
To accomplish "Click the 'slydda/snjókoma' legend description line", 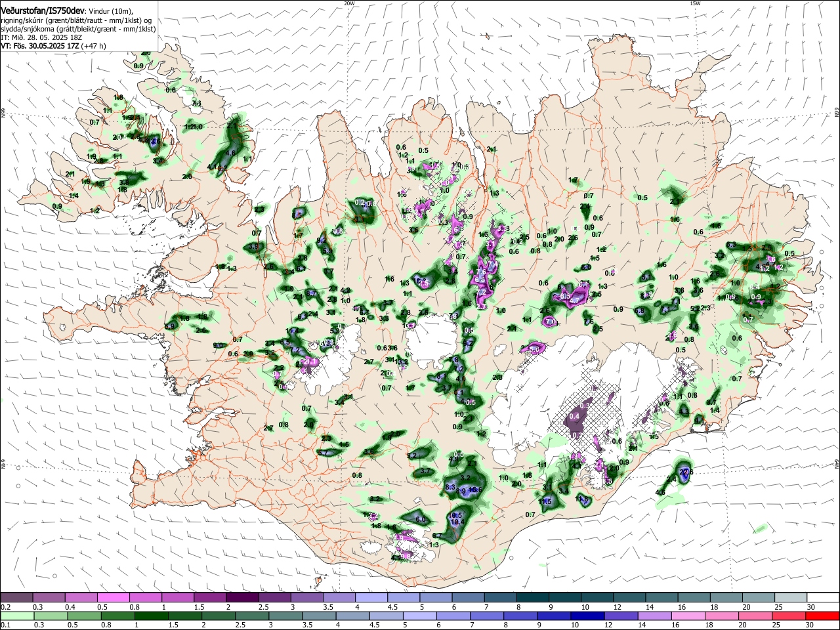I will click(x=79, y=29).
